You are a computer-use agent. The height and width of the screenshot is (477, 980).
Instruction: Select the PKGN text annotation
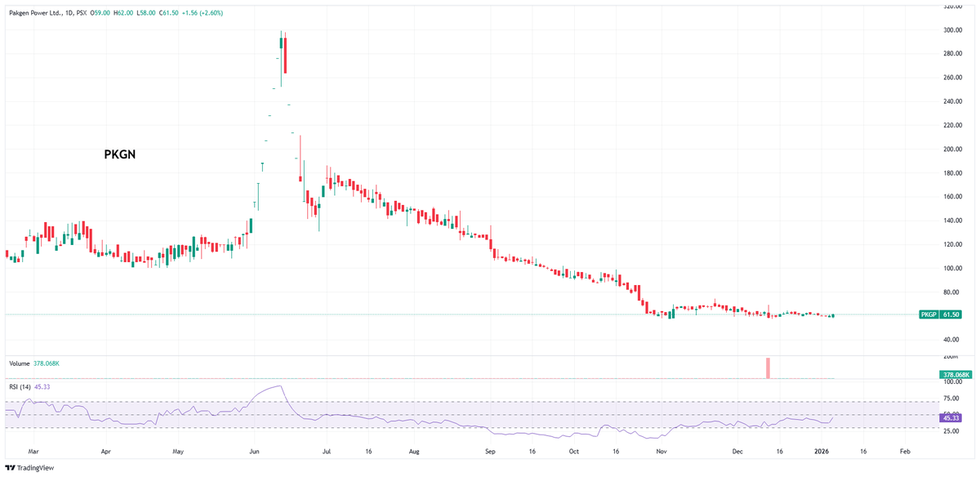119,154
